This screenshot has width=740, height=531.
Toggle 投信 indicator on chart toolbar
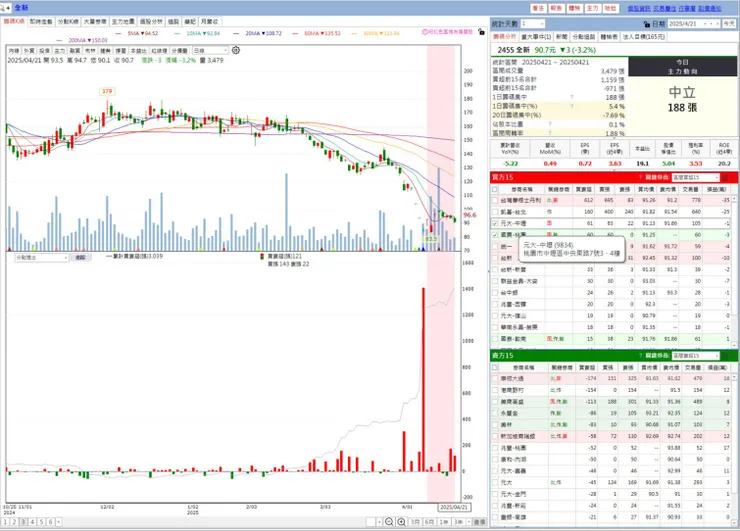(x=44, y=51)
